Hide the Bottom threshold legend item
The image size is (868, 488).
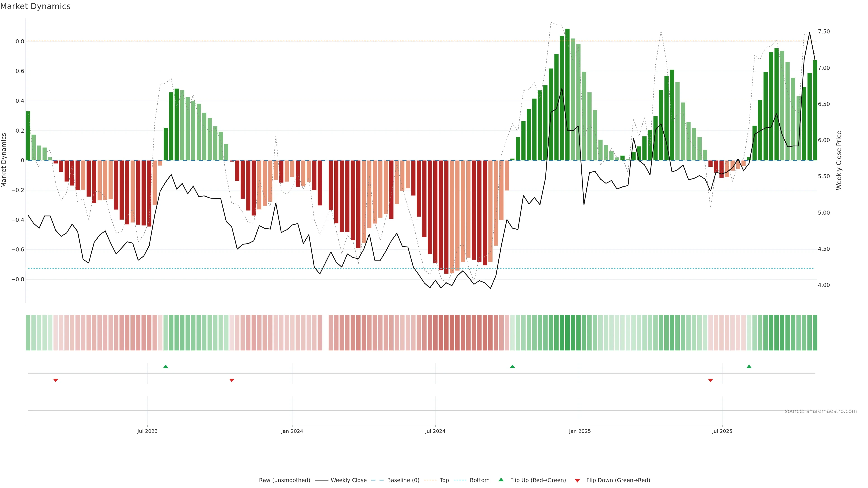tap(479, 480)
